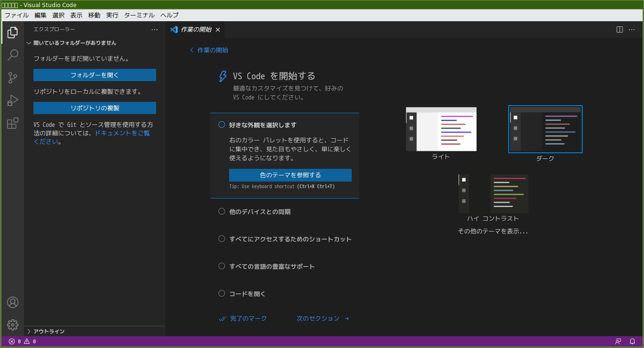This screenshot has height=348, width=644.
Task: Click the すべてにアクセスするためのショートカット step title
Action: (x=290, y=239)
